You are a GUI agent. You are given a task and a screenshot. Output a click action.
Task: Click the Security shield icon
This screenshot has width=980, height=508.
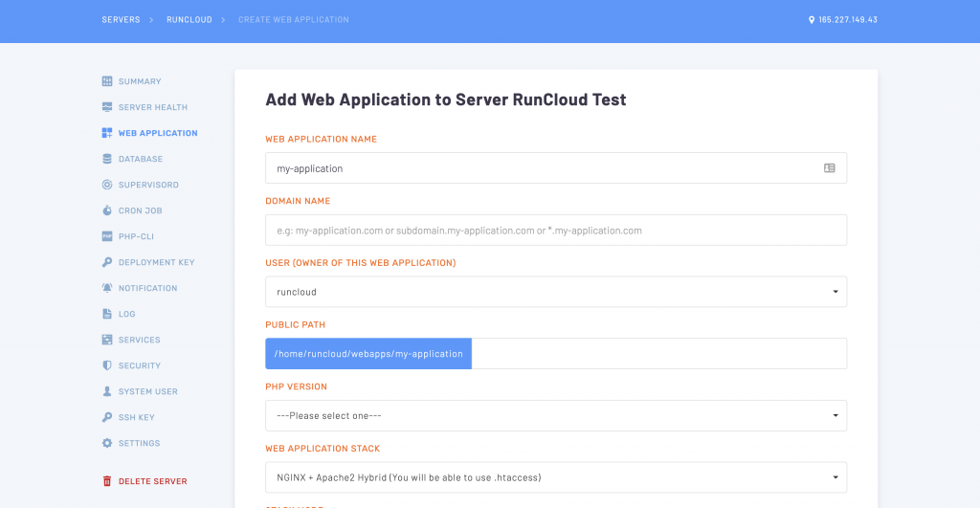point(107,365)
